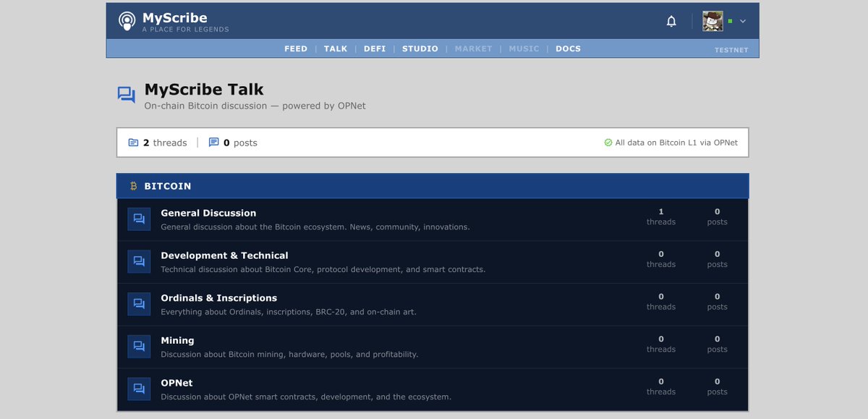868x419 pixels.
Task: Click General Discussion's '0 posts' count
Action: point(717,217)
